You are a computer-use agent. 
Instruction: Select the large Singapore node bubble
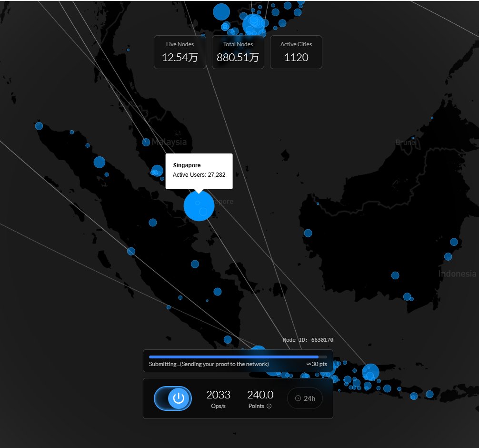(x=199, y=206)
